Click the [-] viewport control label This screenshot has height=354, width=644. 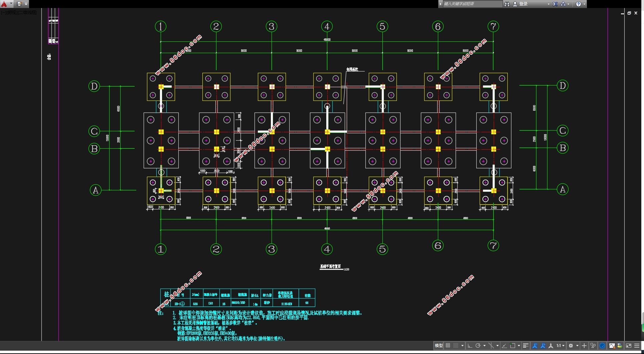coord(3,12)
